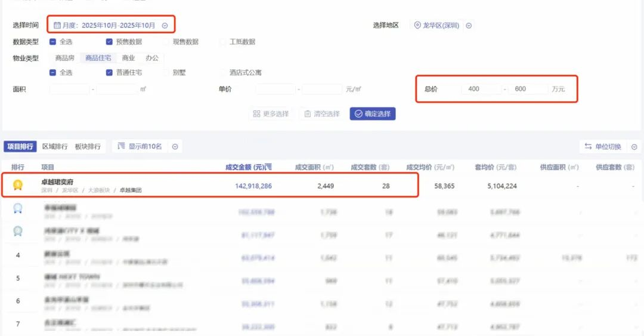Expand the date range dropdown arrow
The width and height of the screenshot is (644, 336).
(165, 26)
